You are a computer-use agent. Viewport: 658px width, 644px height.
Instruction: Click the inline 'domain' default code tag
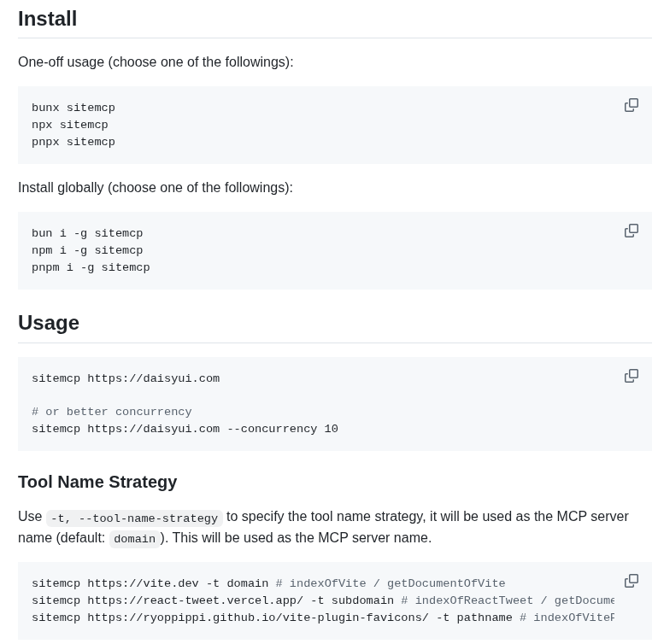[x=135, y=539]
